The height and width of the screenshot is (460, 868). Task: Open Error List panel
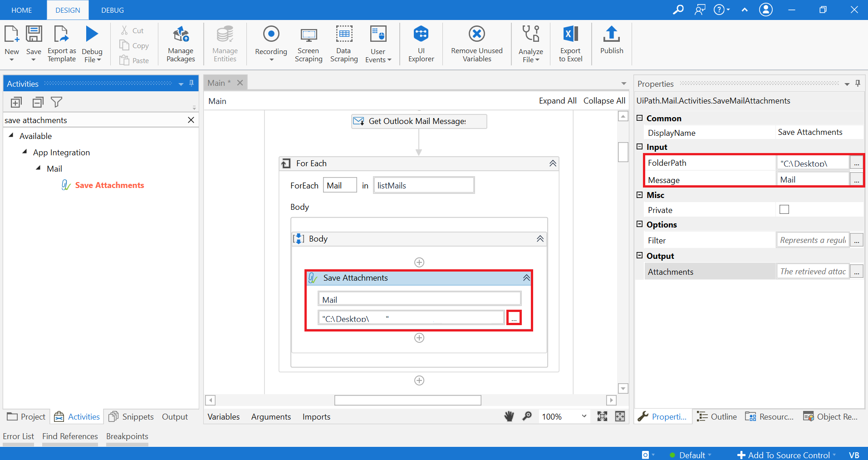point(18,436)
